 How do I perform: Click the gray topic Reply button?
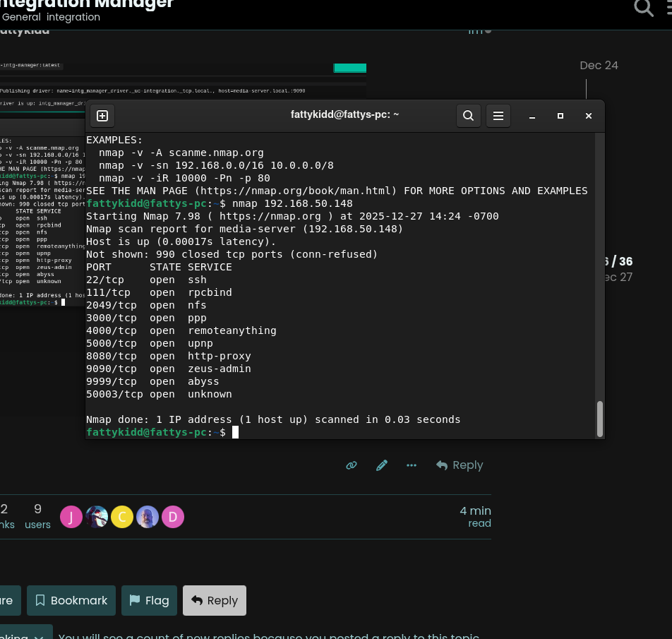coord(215,600)
